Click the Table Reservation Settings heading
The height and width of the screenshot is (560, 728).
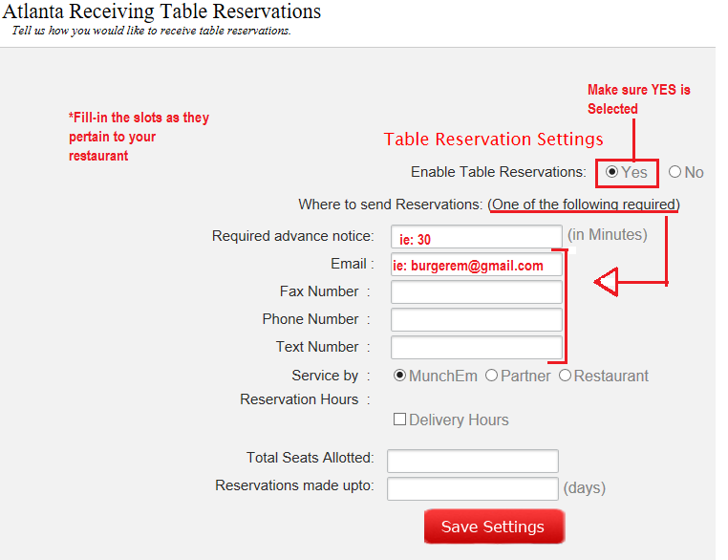coord(493,140)
